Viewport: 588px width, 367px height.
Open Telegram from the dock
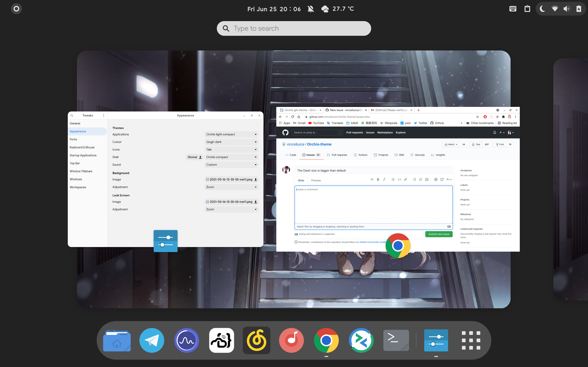click(x=152, y=340)
